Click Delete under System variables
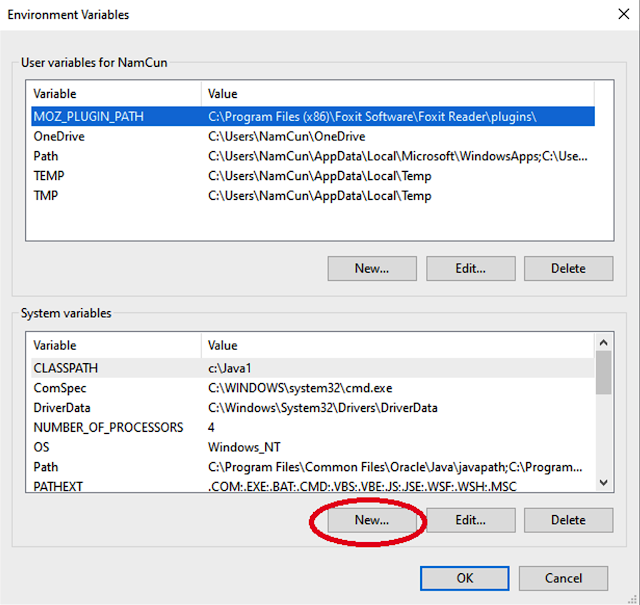Image resolution: width=640 pixels, height=605 pixels. (568, 520)
